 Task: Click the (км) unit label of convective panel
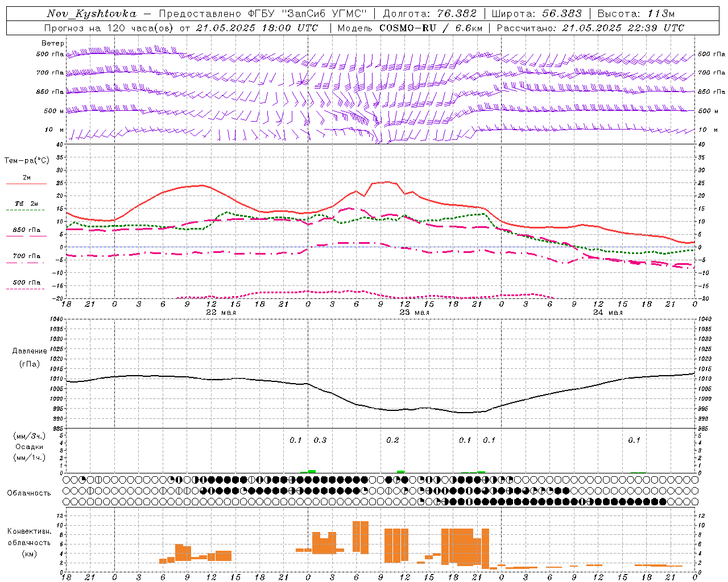coord(30,554)
